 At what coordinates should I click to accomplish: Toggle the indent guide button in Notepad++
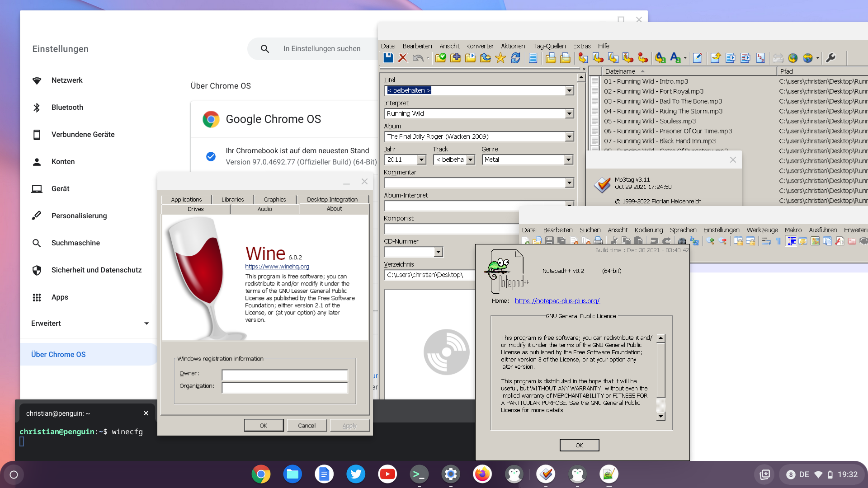tap(791, 241)
